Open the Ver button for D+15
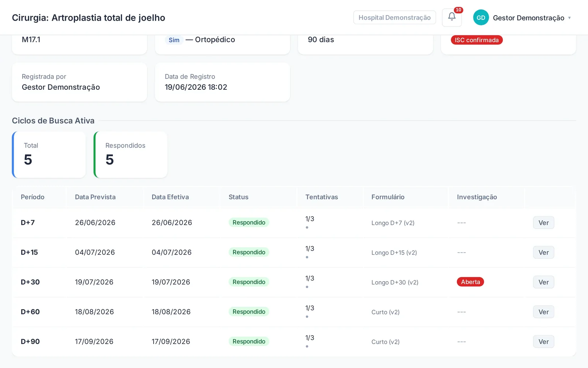 coord(544,252)
